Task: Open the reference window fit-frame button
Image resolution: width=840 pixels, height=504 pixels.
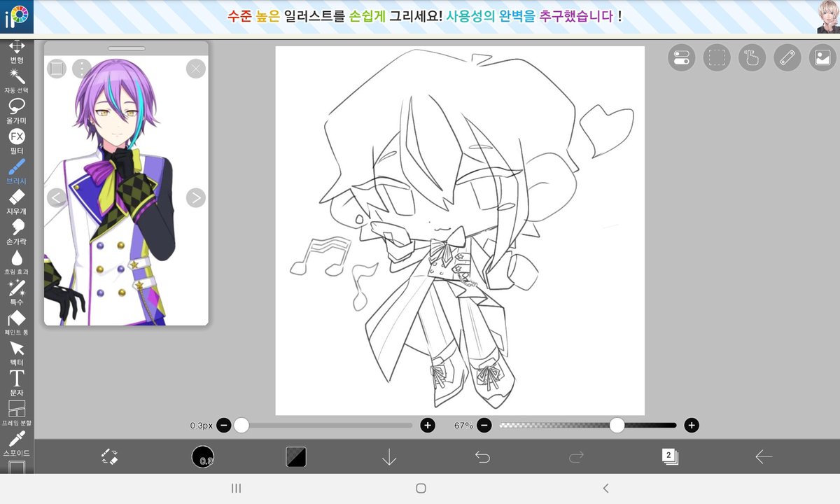Action: point(57,68)
